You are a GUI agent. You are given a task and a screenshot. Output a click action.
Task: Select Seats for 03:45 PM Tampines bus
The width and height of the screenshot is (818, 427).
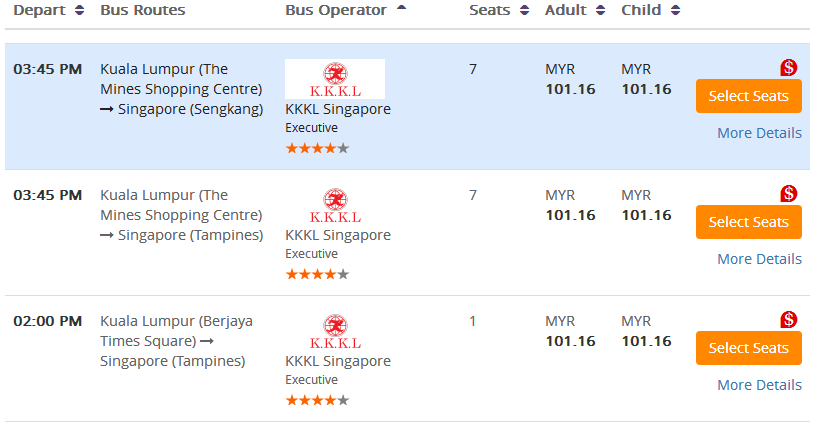(x=749, y=222)
